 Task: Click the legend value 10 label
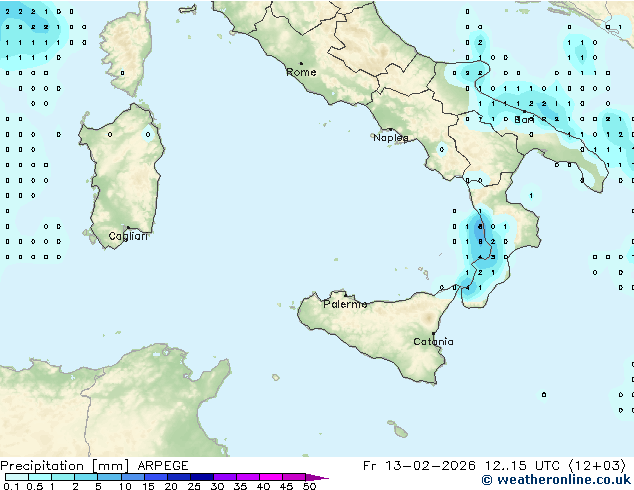(125, 486)
